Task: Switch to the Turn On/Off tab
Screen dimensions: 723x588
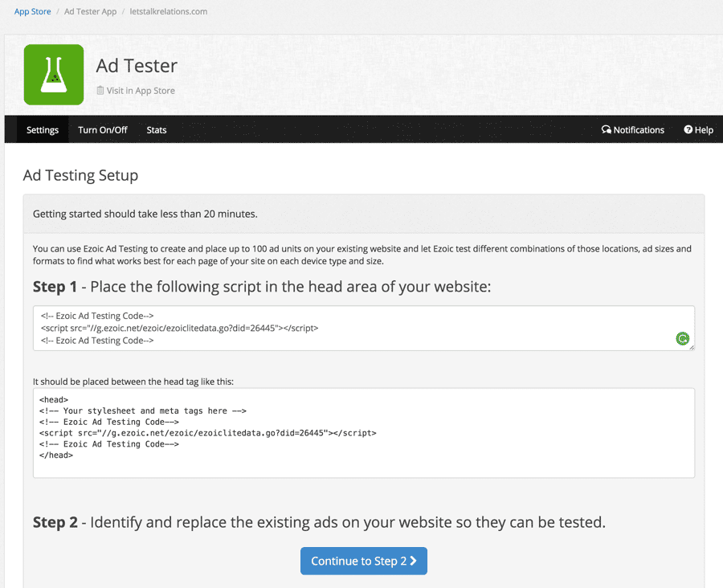Action: click(x=103, y=130)
